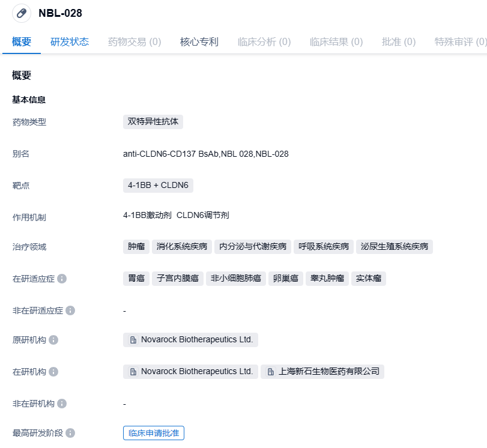Viewport: 487px width, 448px height.
Task: Click info icon next to 非在研适应症
Action: tap(70, 310)
